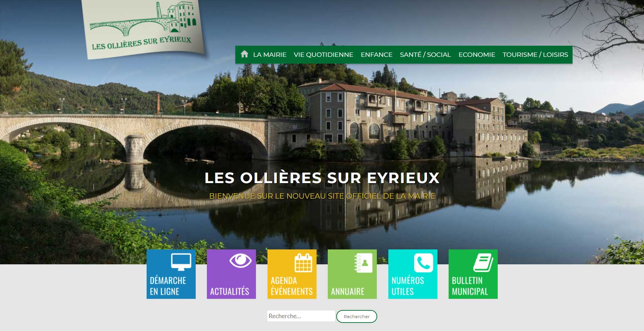This screenshot has width=644, height=331.
Task: Click the phone icon on Numéros Utiles tile
Action: coord(423,263)
